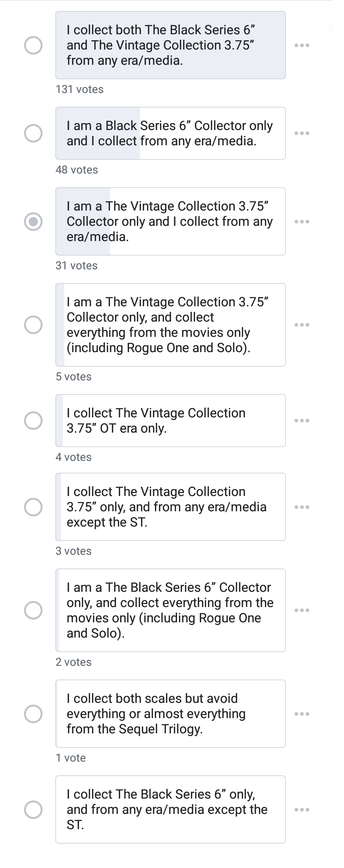Select radio for Black Series 6" any era/media
The image size is (344, 868).
click(33, 133)
